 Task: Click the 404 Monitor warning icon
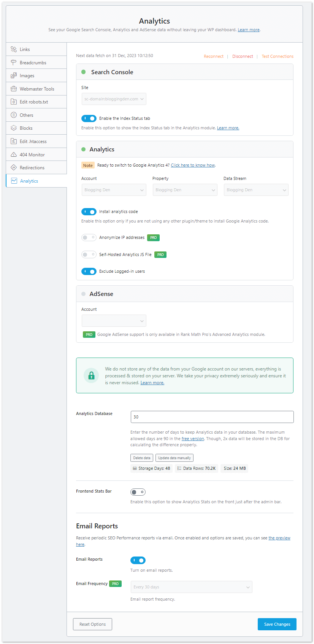pyautogui.click(x=14, y=155)
